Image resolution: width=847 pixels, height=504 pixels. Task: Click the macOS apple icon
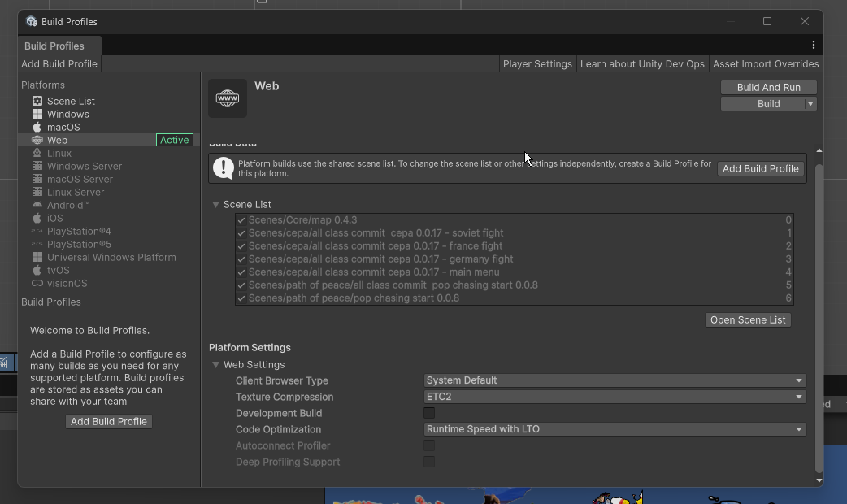pyautogui.click(x=37, y=127)
